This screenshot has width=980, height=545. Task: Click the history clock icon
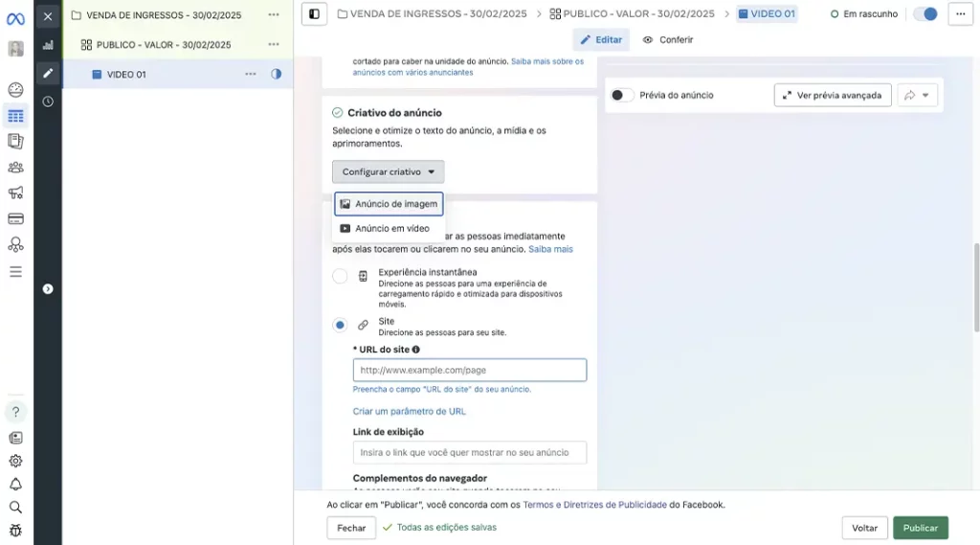48,102
